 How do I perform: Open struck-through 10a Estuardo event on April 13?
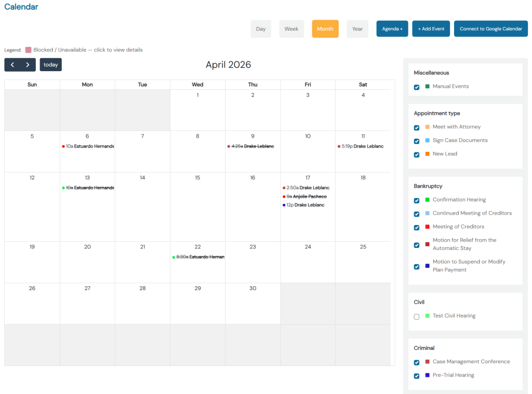coord(88,188)
